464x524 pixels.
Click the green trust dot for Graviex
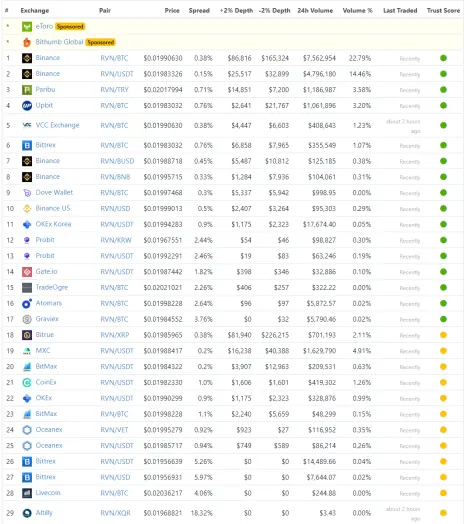pos(443,319)
